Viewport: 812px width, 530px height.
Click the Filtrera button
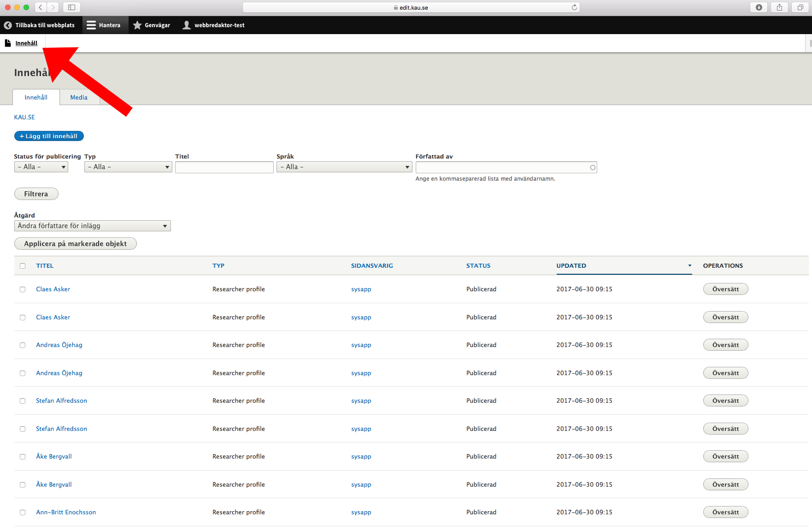pyautogui.click(x=36, y=194)
